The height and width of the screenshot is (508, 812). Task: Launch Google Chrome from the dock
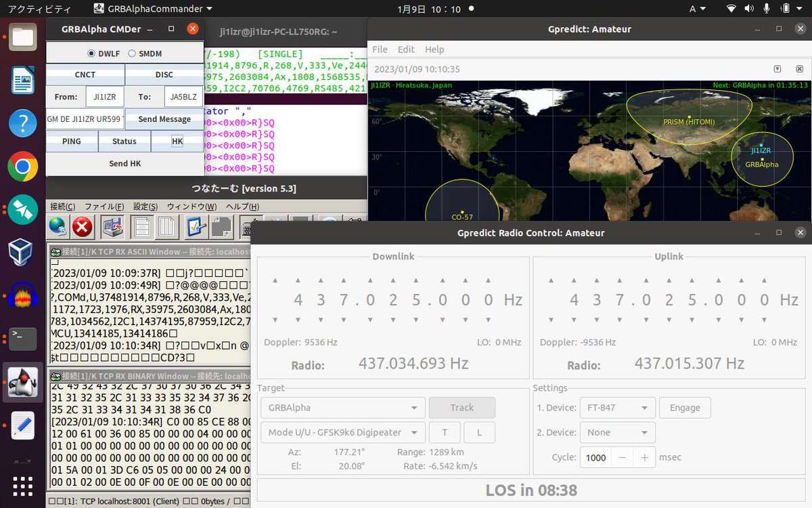24,167
